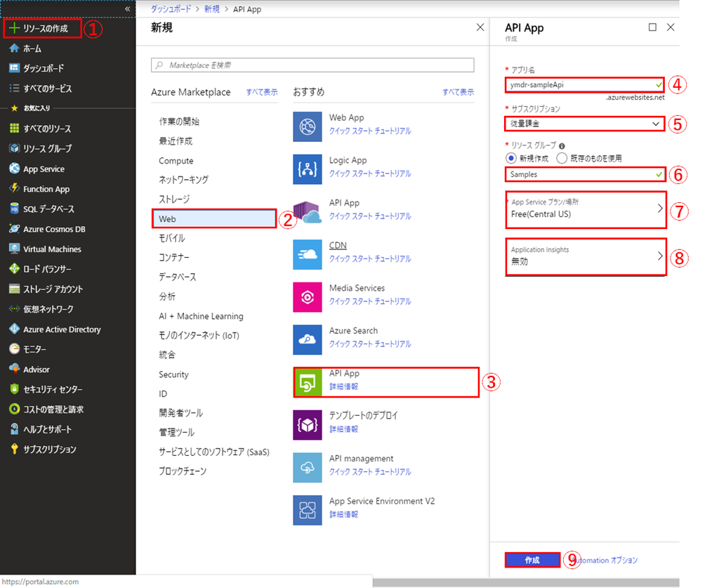Select the ストレージ category
Screen dimensions: 719x588
174,200
